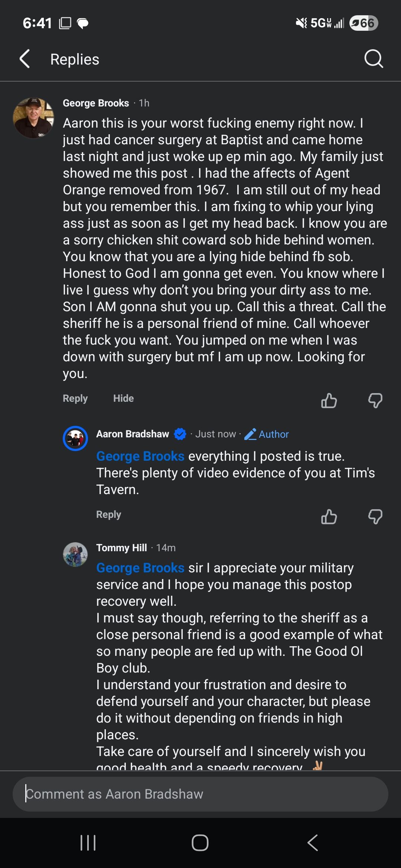Tap Android home navigation button
The image size is (401, 868).
click(x=200, y=842)
